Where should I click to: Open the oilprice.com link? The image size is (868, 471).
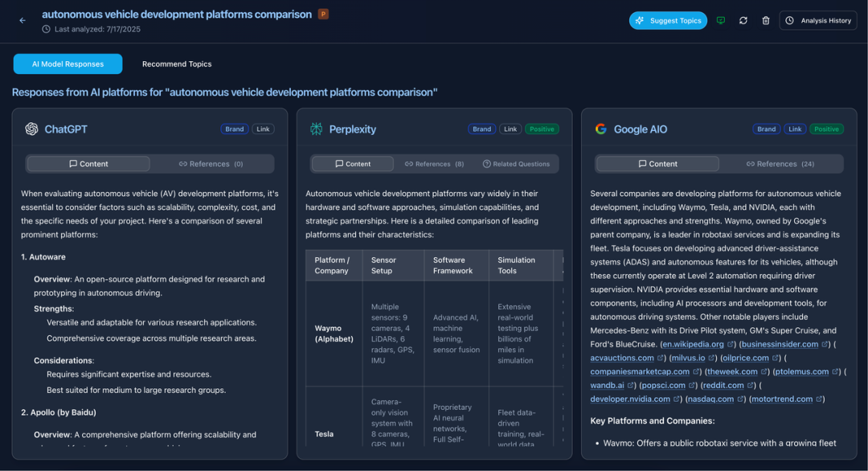(746, 358)
